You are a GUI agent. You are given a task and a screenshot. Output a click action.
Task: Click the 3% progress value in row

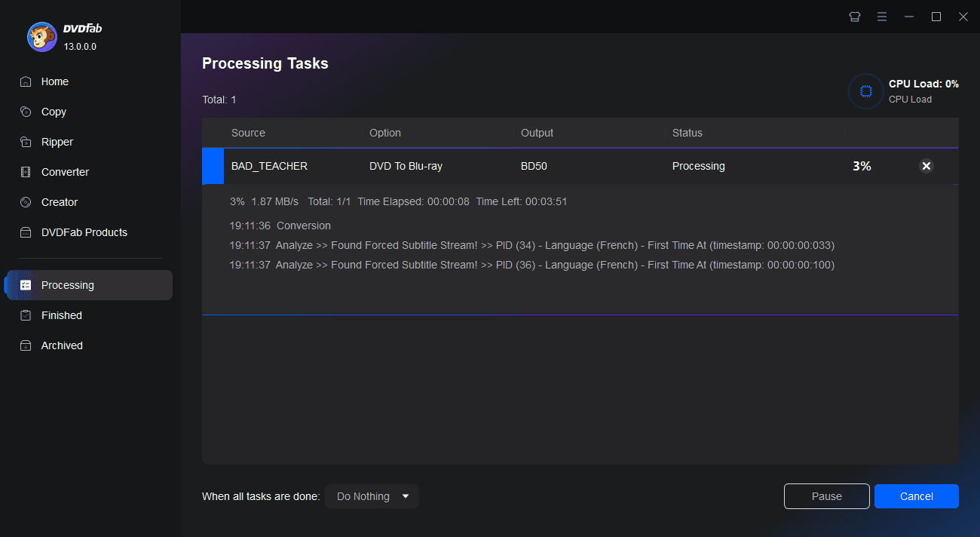point(862,166)
